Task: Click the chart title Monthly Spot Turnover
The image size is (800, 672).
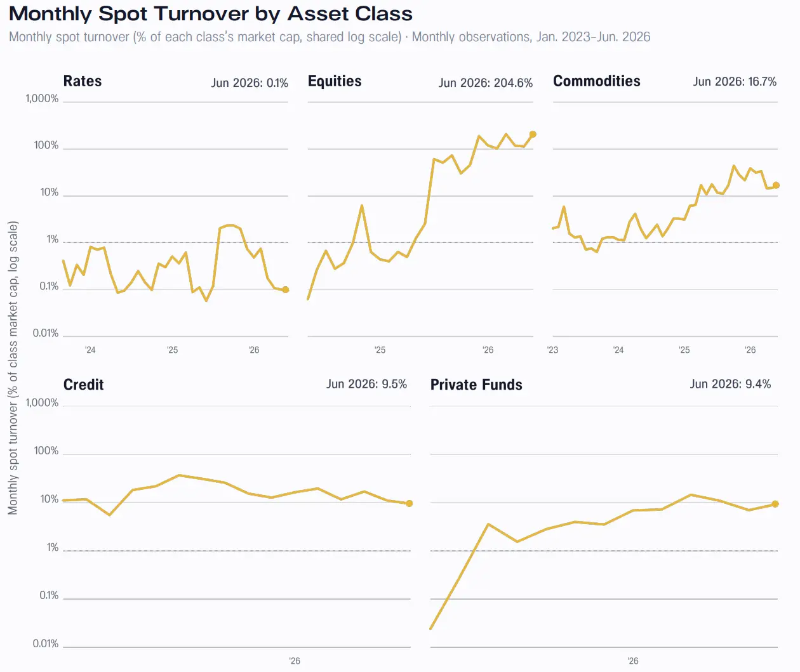Action: point(211,14)
